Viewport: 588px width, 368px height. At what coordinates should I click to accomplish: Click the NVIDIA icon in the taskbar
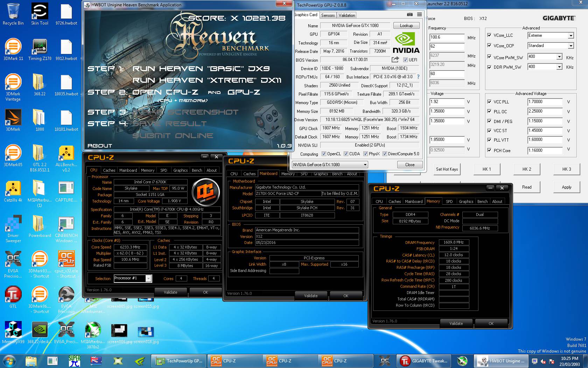140,361
